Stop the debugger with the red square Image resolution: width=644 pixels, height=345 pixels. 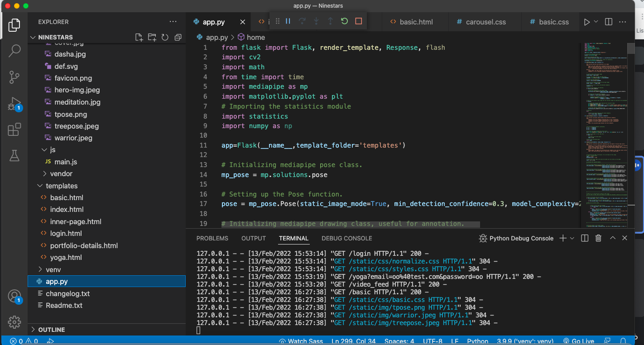click(359, 21)
